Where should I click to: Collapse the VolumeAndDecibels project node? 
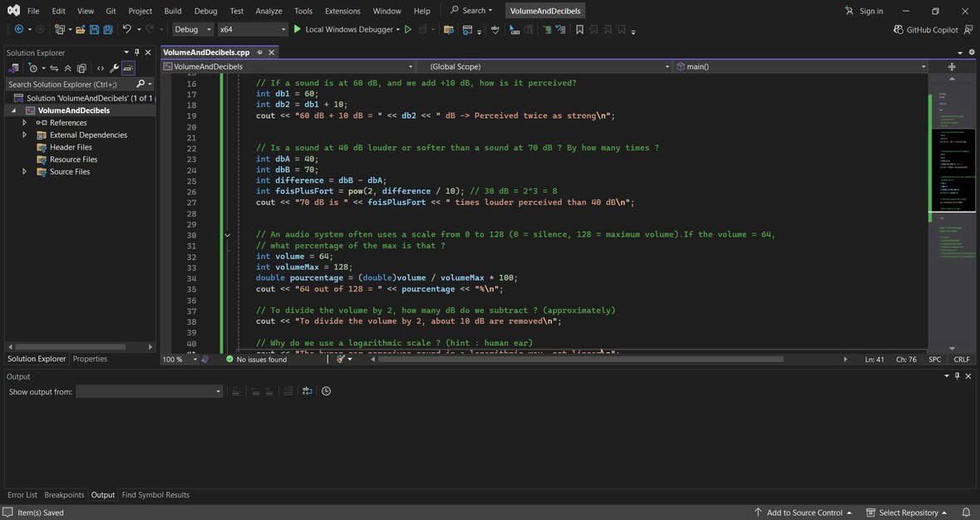[14, 110]
